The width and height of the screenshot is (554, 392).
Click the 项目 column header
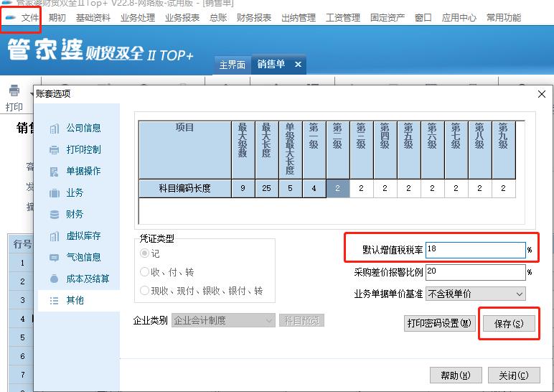[x=184, y=150]
